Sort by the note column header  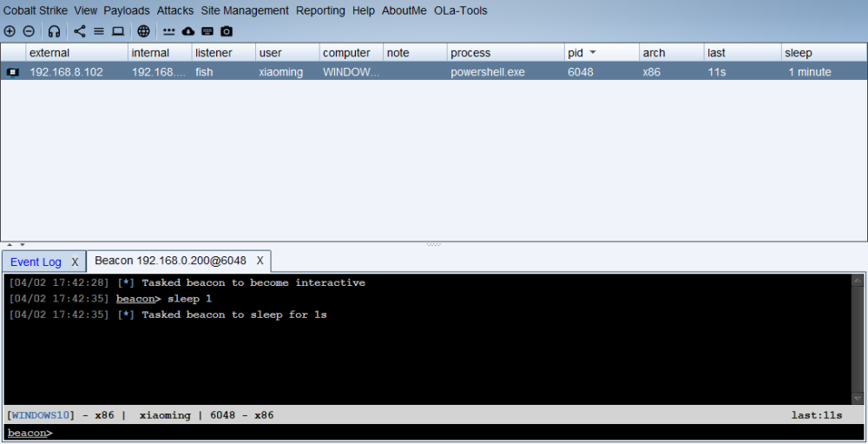(415, 53)
